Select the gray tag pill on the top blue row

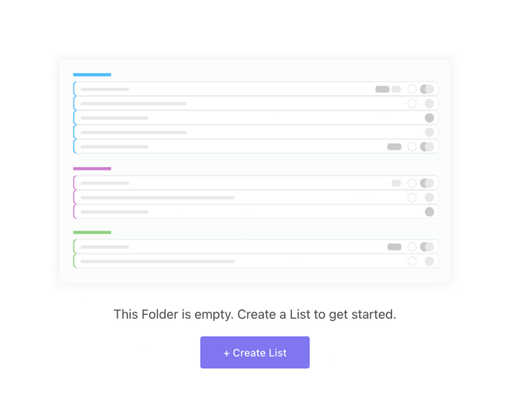[382, 89]
